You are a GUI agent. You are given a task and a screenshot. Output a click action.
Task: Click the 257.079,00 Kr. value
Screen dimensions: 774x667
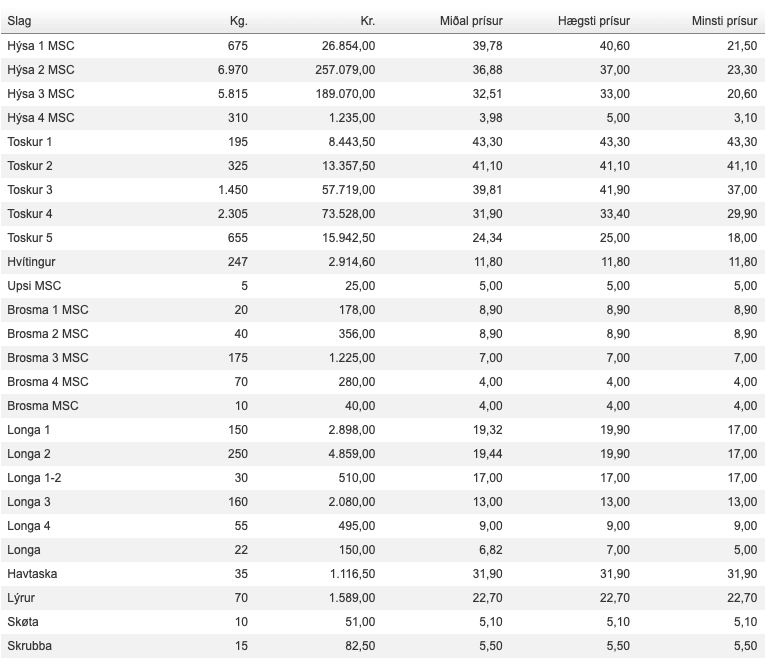point(345,70)
